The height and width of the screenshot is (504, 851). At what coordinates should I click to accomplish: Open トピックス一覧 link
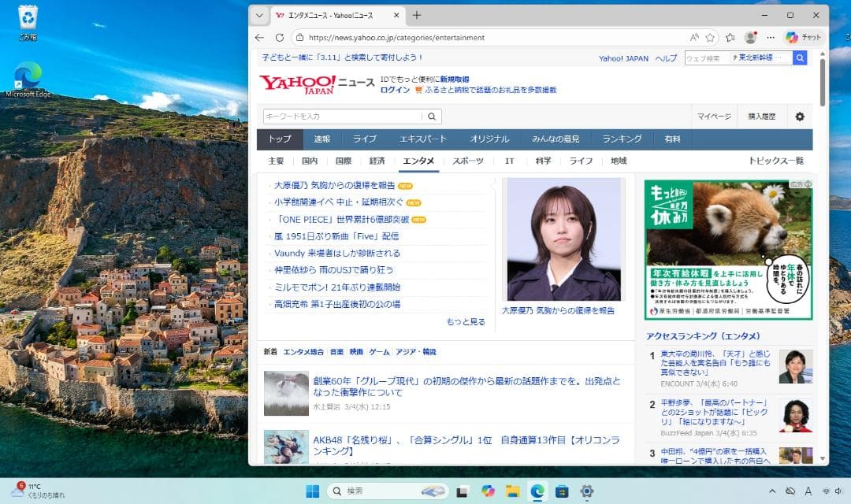776,161
